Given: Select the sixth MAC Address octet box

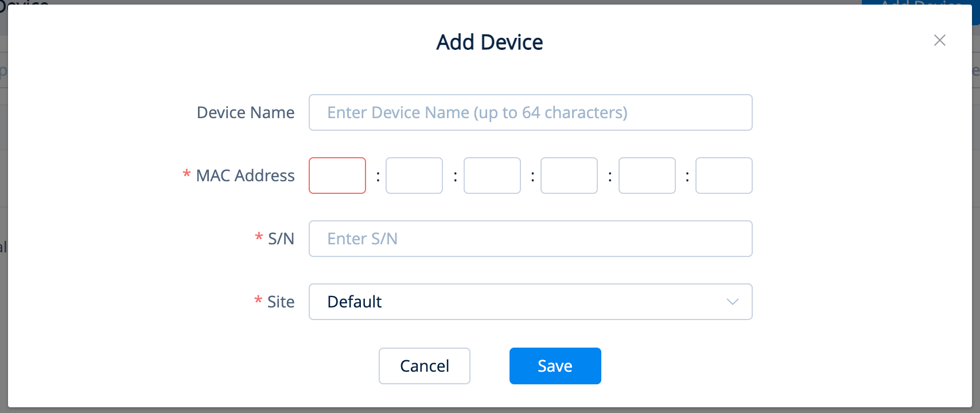Looking at the screenshot, I should 724,176.
